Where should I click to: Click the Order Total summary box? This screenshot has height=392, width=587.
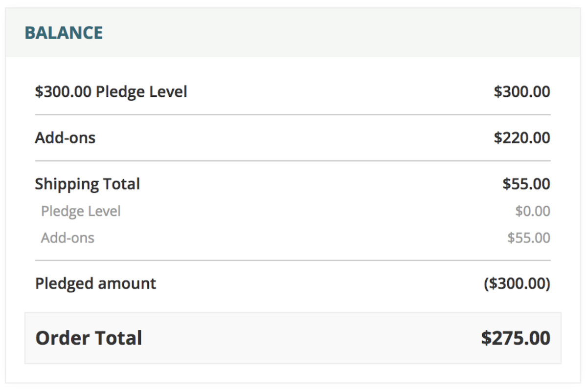point(293,338)
